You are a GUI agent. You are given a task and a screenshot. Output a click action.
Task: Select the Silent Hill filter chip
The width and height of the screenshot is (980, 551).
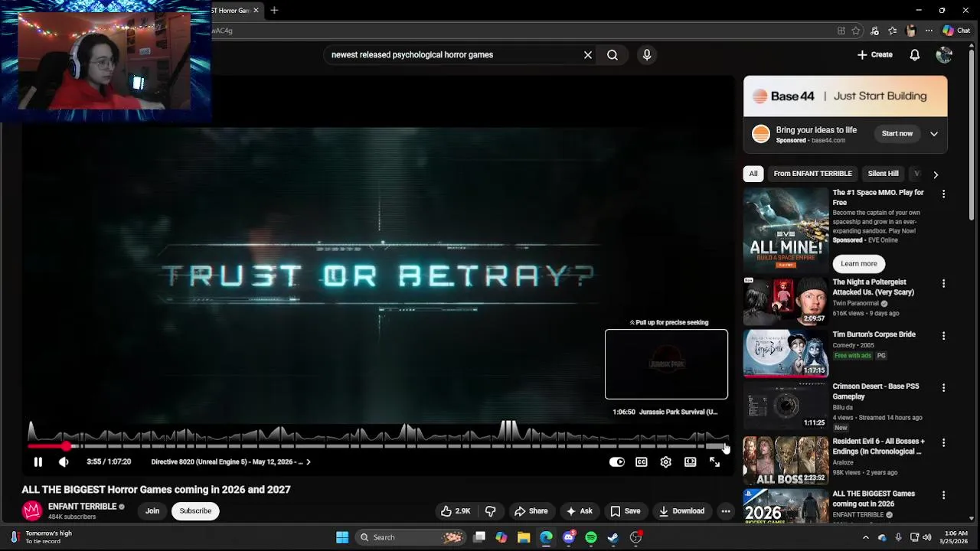tap(883, 174)
